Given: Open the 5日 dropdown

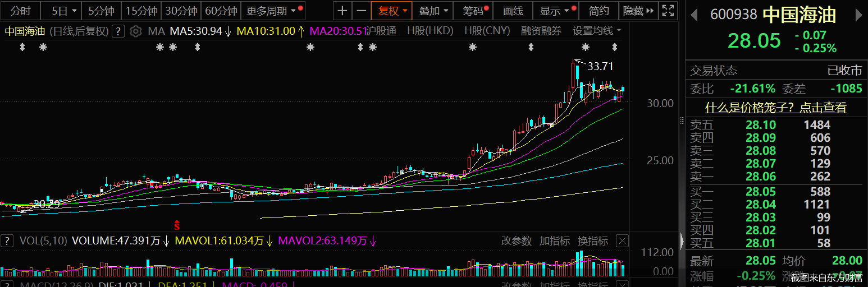Looking at the screenshot, I should (x=61, y=11).
